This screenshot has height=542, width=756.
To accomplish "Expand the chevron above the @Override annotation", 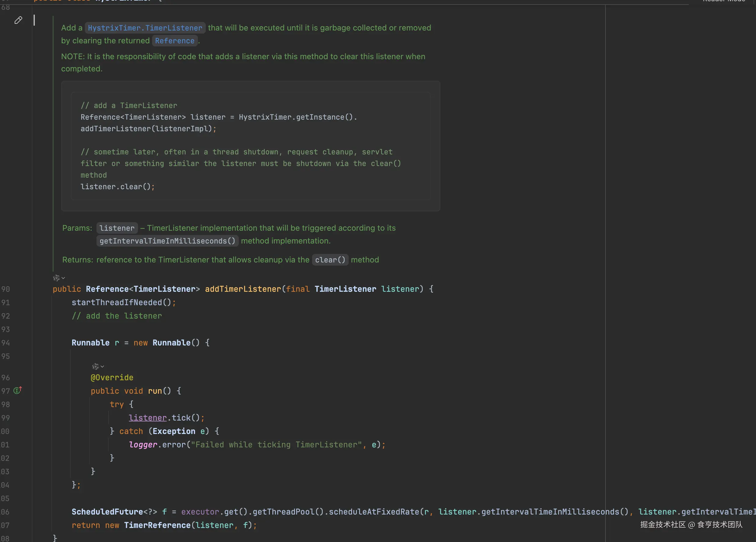I will 102,367.
